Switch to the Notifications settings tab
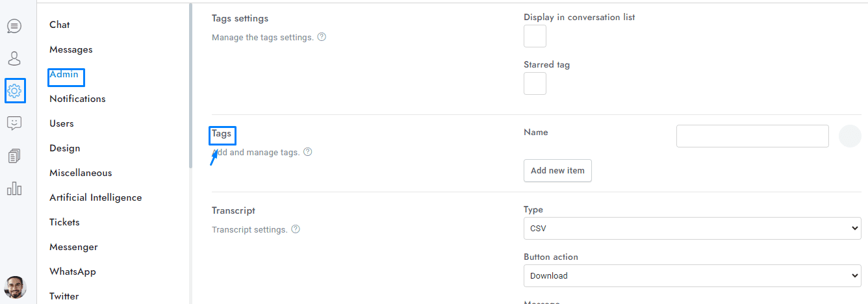868x304 pixels. (77, 99)
